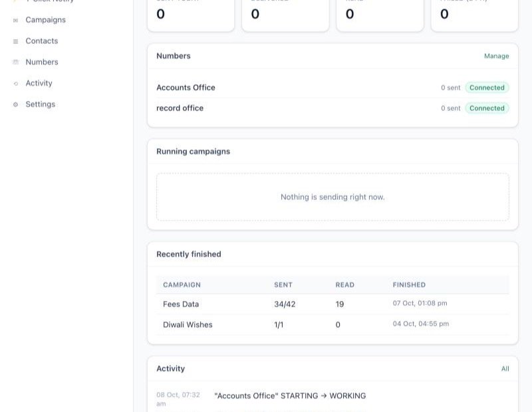532x412 pixels.
Task: Click the All link in Activity card
Action: [x=505, y=369]
